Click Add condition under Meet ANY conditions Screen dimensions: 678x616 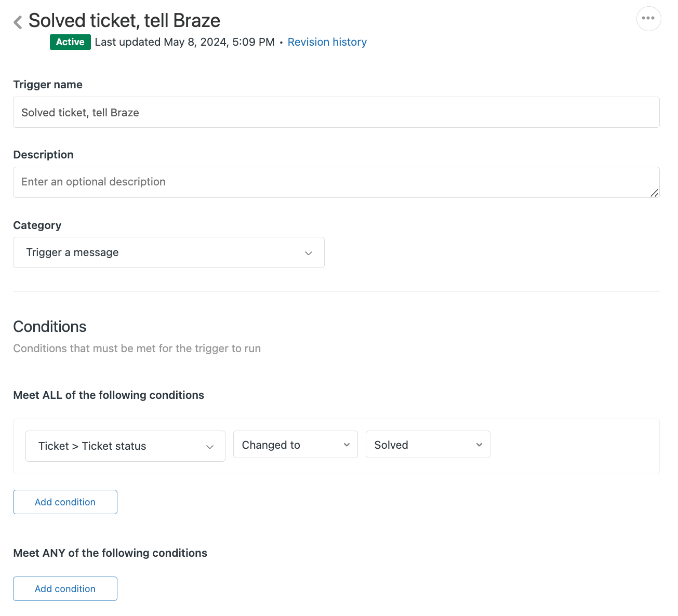pyautogui.click(x=65, y=588)
